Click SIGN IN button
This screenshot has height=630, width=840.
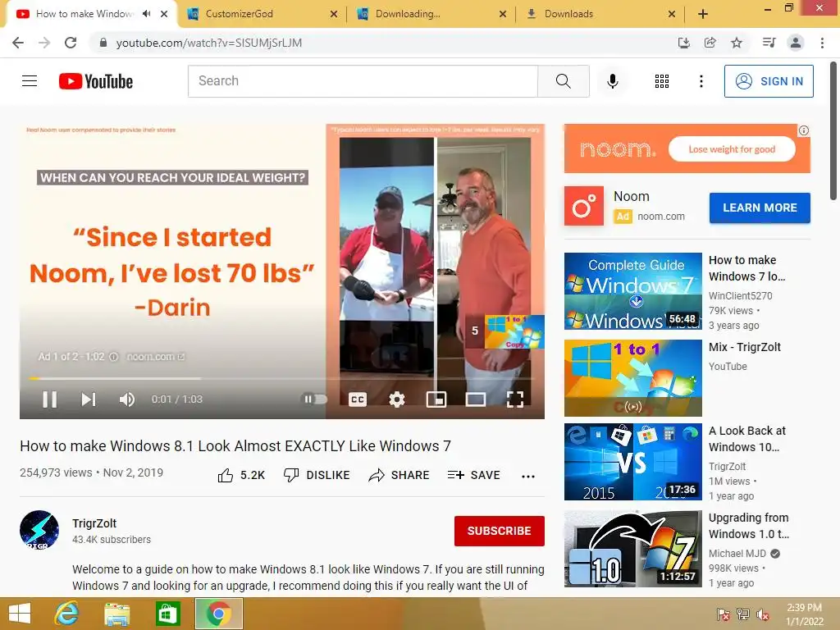[x=769, y=81]
